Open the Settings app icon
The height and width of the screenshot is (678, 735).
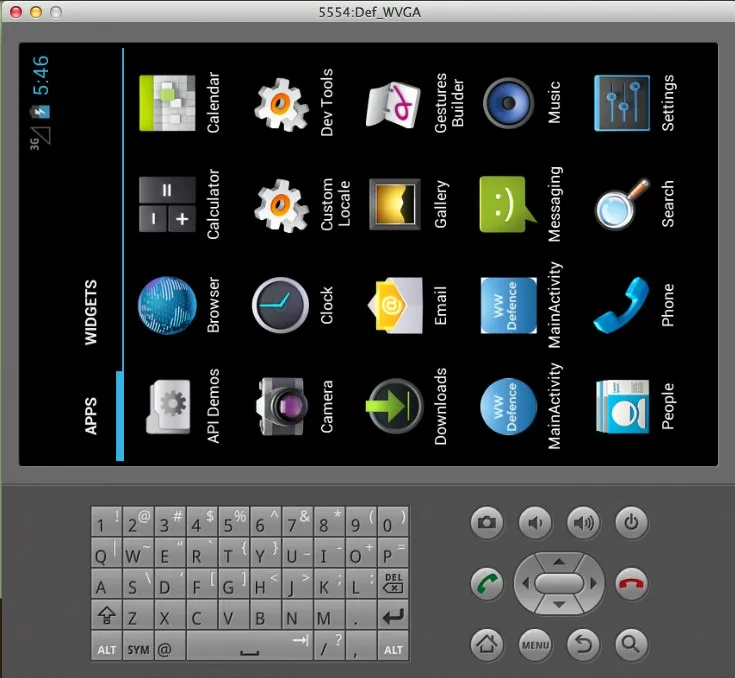point(622,103)
